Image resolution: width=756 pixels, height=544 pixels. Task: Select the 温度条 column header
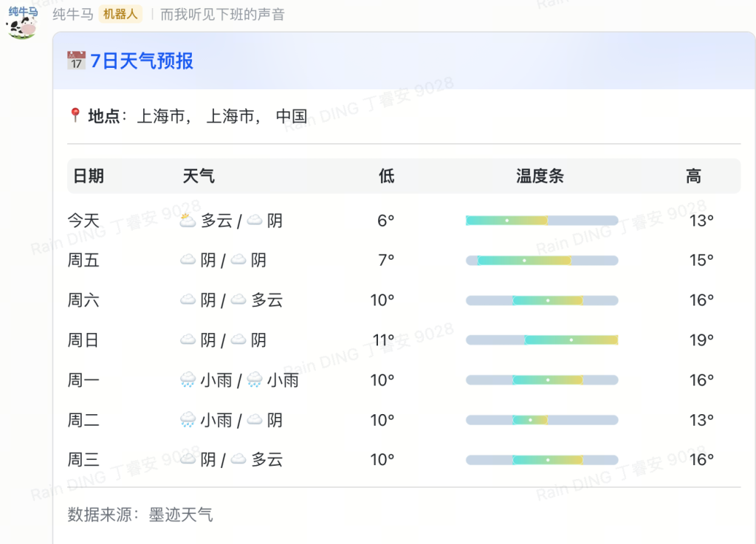[540, 176]
